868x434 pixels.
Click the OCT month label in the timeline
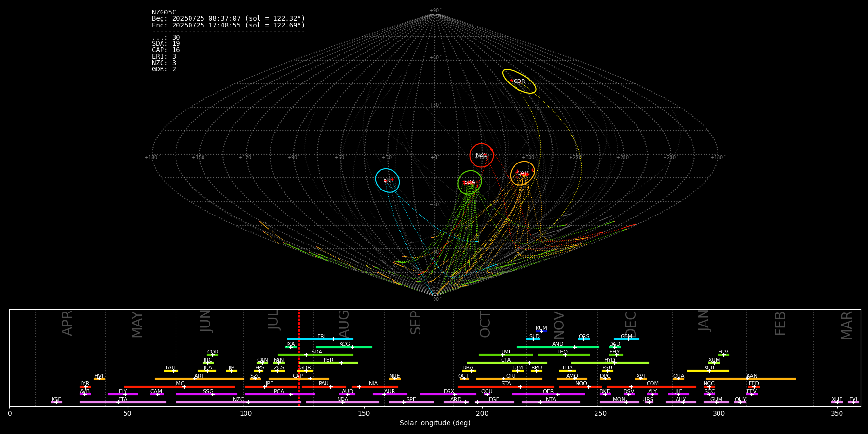pos(486,324)
